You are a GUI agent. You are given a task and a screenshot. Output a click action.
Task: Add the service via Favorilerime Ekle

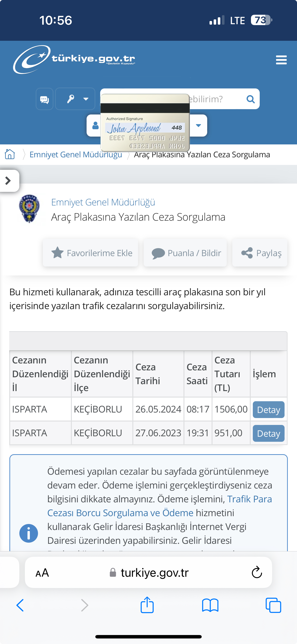pos(90,253)
